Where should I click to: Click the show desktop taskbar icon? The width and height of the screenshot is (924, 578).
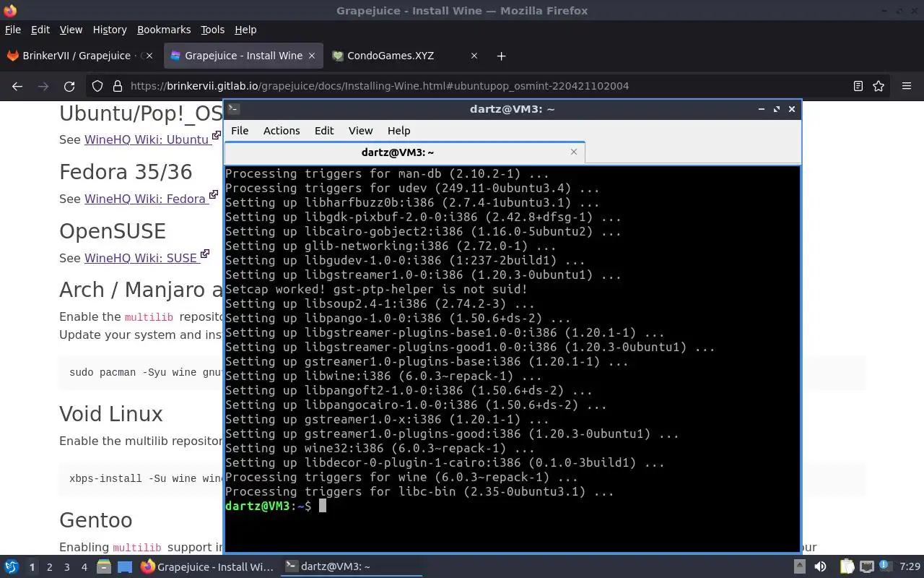tap(125, 567)
